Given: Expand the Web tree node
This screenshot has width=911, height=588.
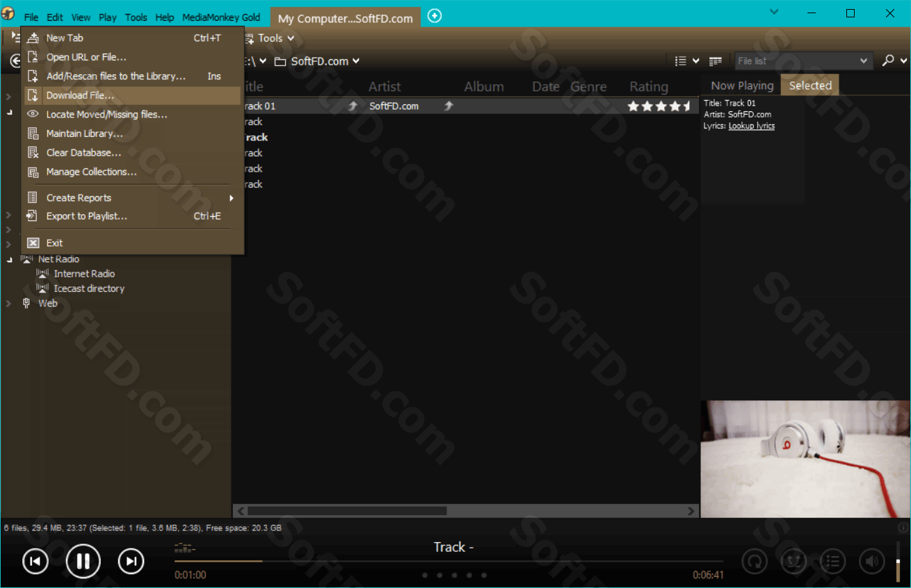Looking at the screenshot, I should 8,304.
